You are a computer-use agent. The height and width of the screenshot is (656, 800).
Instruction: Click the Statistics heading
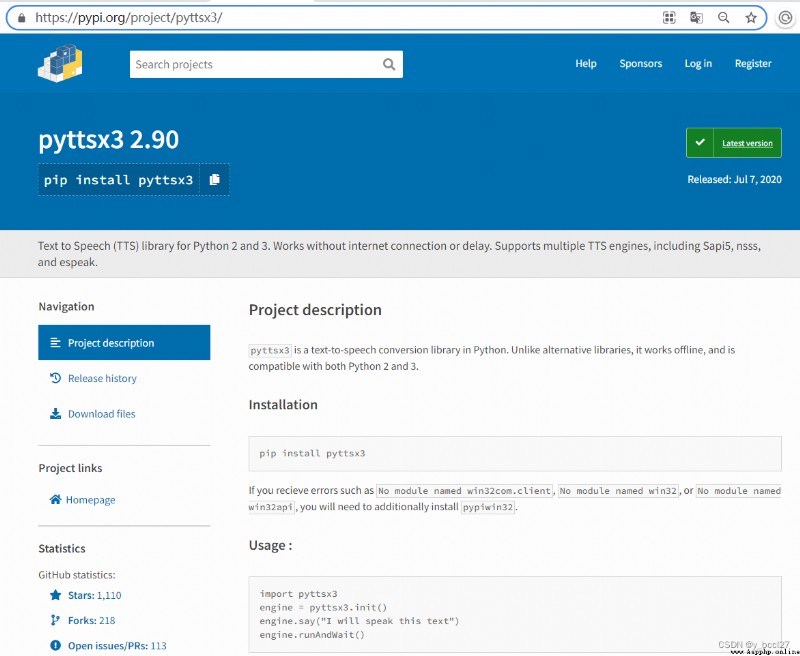tap(62, 548)
